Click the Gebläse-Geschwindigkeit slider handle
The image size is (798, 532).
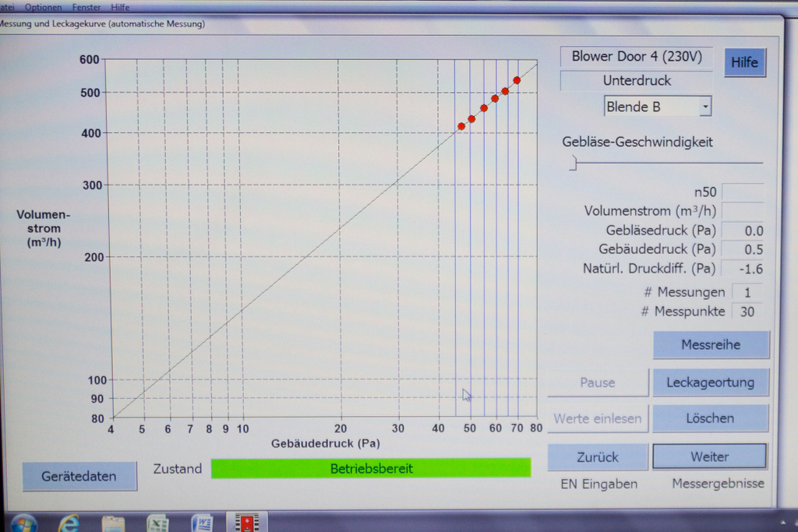click(x=574, y=163)
